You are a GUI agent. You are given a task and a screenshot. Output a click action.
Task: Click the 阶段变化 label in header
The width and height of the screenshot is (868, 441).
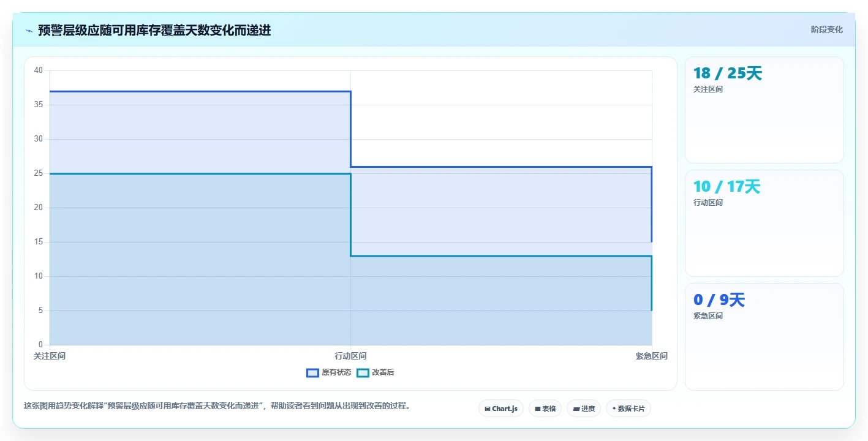826,29
